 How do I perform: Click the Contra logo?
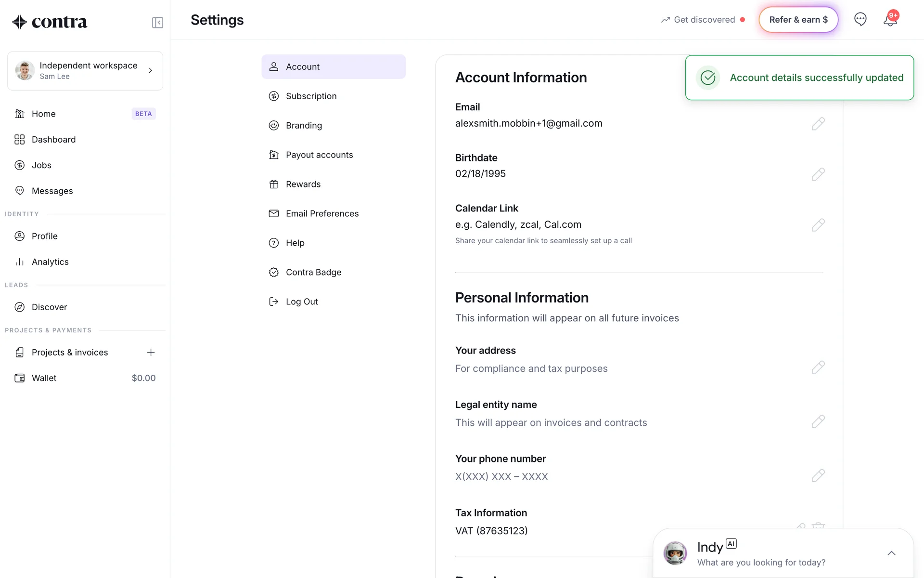point(50,22)
